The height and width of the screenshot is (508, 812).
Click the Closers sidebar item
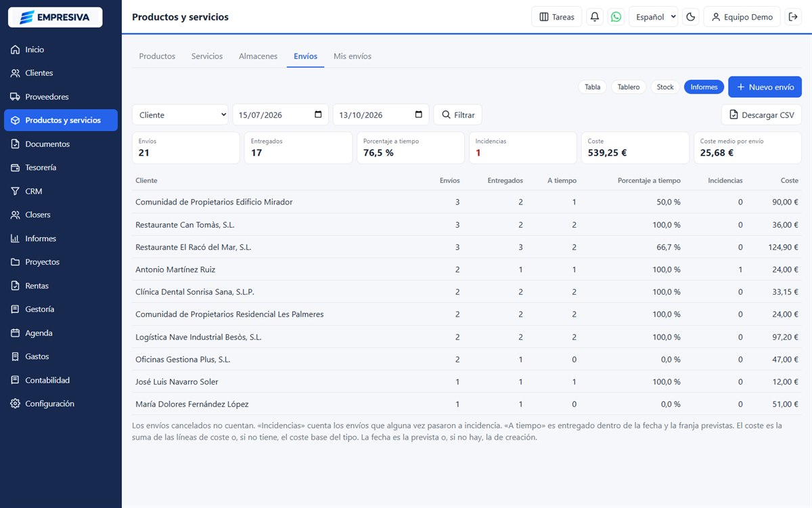(x=61, y=215)
